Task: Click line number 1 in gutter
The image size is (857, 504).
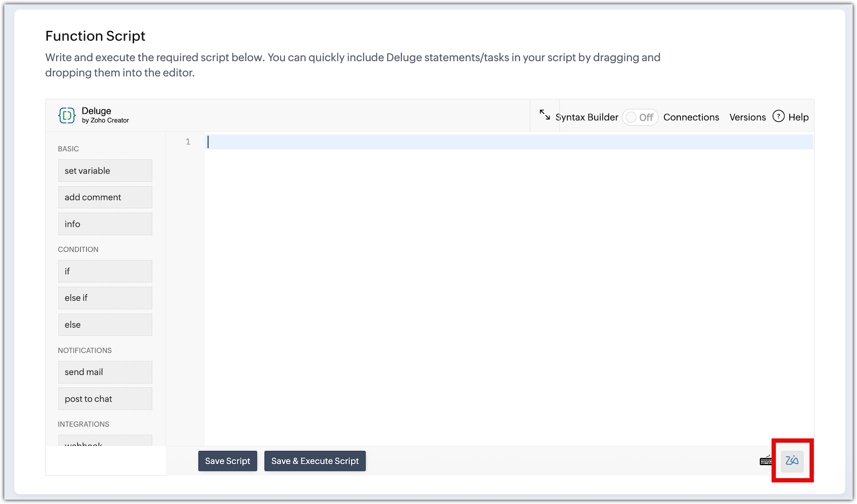Action: point(188,142)
